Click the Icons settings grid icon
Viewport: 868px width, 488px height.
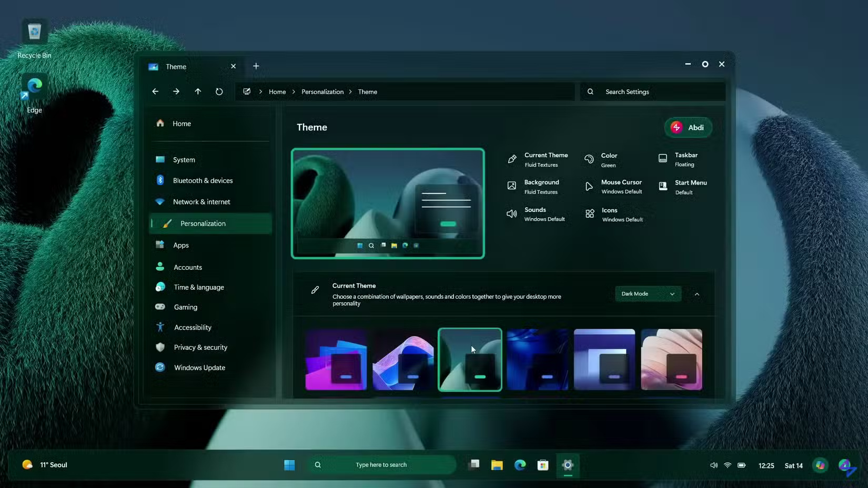click(x=589, y=214)
